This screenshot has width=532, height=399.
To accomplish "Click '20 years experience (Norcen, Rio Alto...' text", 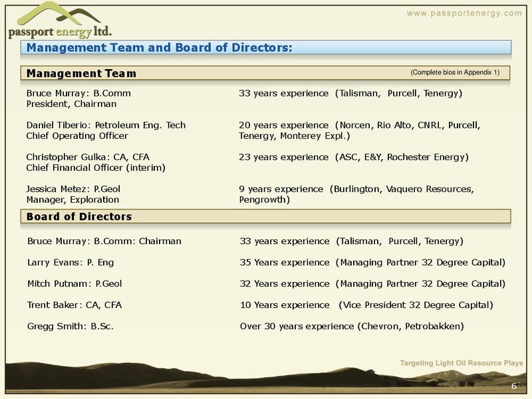I will [x=359, y=125].
